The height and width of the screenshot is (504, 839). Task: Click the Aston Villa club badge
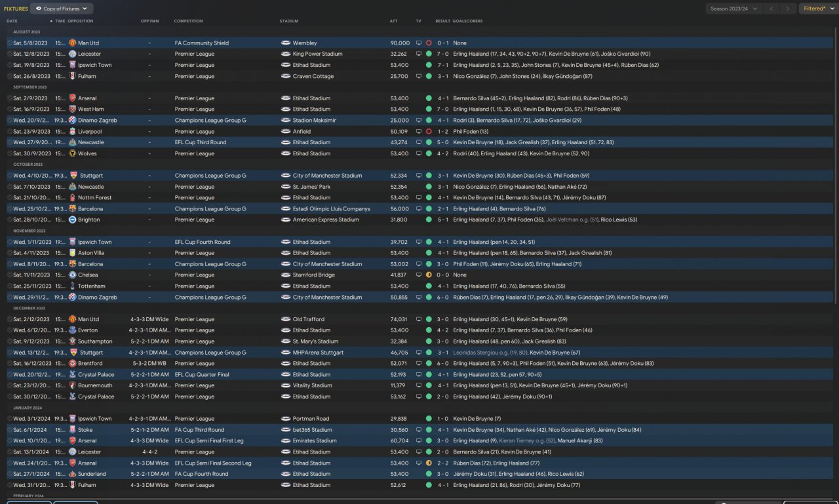72,253
